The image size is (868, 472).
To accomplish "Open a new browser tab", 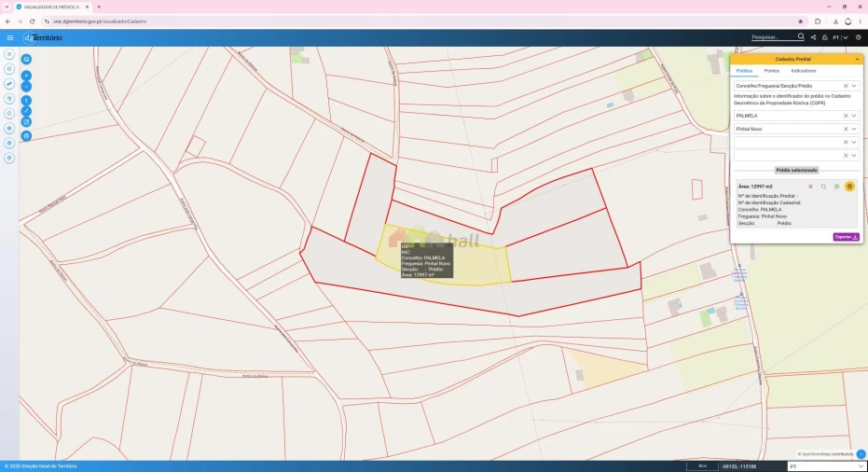I will (99, 7).
